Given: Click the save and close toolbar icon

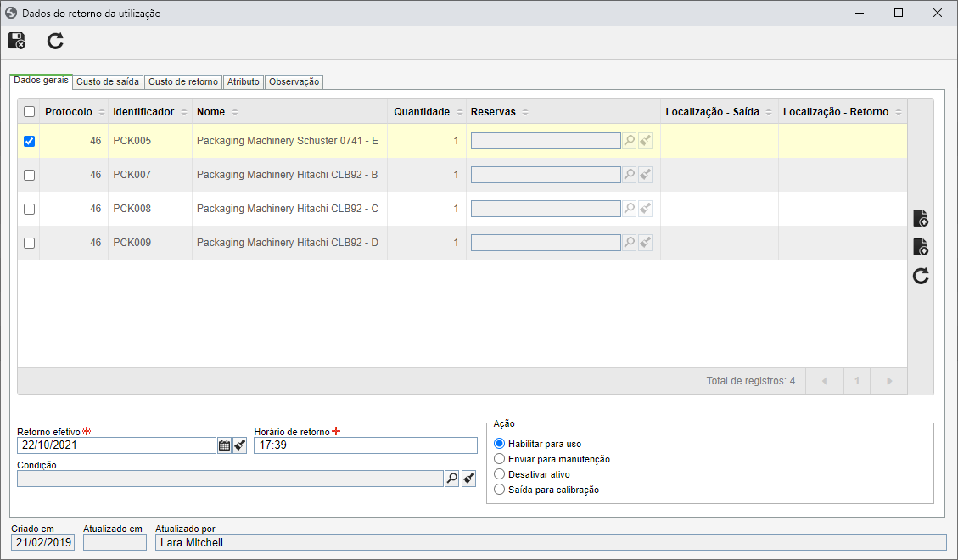Looking at the screenshot, I should tap(17, 41).
